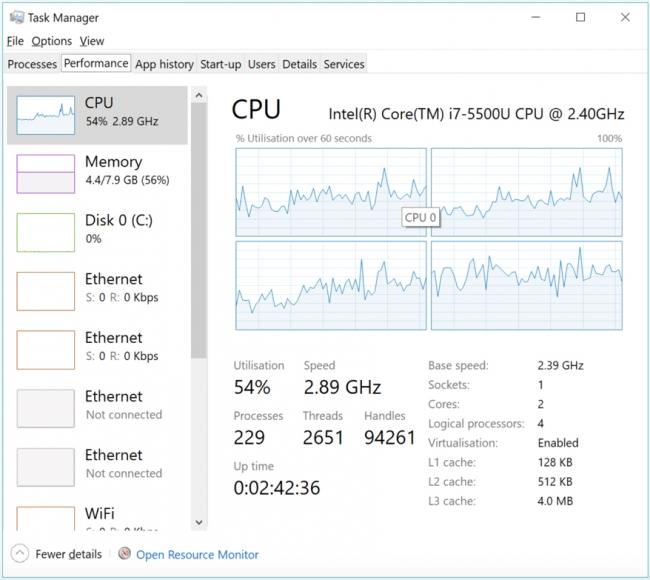Switch to the Processes tab
The width and height of the screenshot is (650, 580).
(x=32, y=64)
